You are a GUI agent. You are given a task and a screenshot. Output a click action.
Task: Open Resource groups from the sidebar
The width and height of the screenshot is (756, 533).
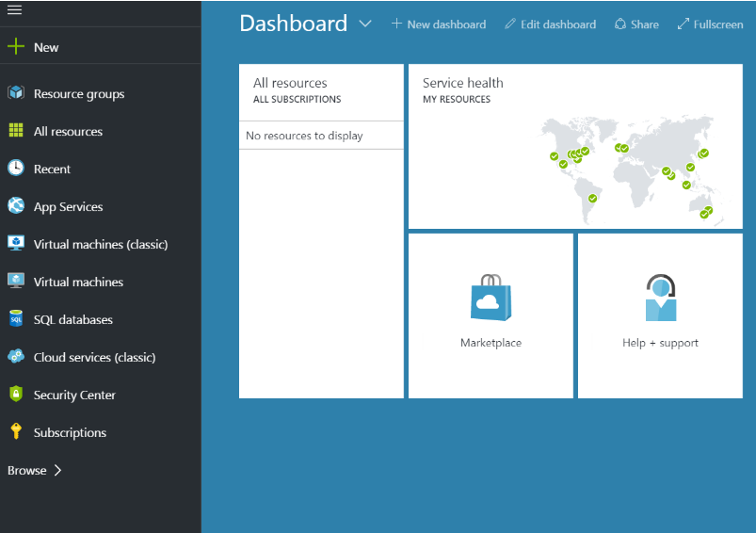[79, 93]
